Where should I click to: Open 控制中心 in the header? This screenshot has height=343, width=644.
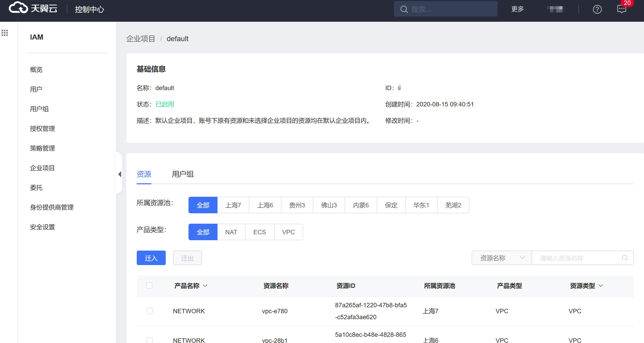pyautogui.click(x=89, y=9)
